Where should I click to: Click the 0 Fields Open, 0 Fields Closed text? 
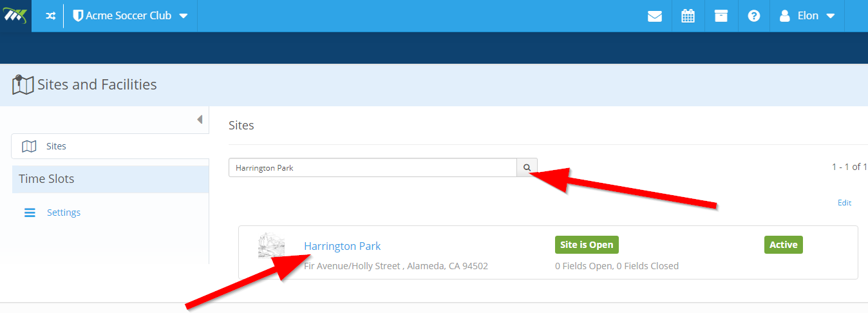[x=617, y=265]
